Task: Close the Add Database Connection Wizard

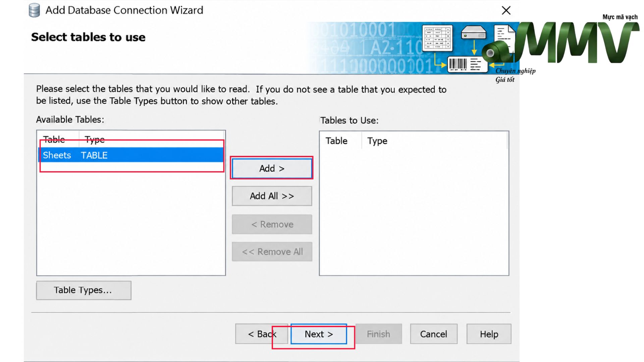Action: click(506, 10)
